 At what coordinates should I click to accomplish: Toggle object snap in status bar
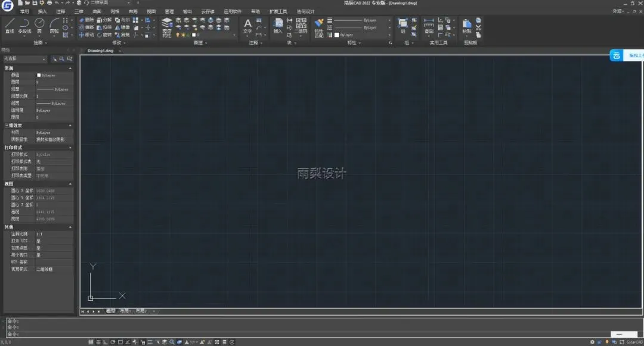(x=120, y=342)
